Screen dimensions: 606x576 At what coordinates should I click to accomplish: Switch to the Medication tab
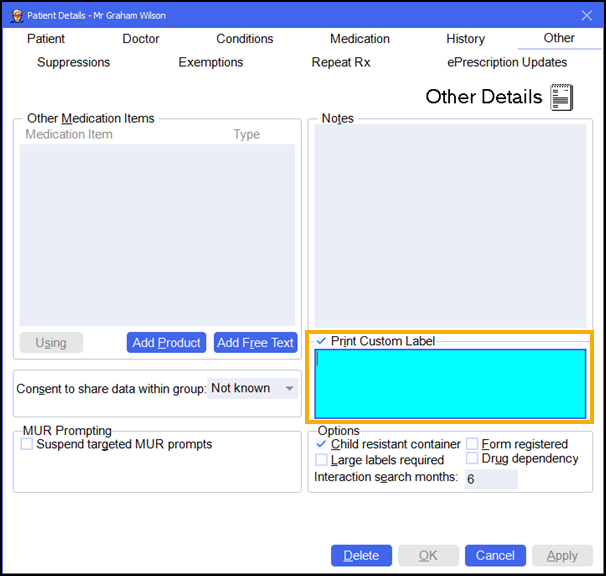click(360, 39)
